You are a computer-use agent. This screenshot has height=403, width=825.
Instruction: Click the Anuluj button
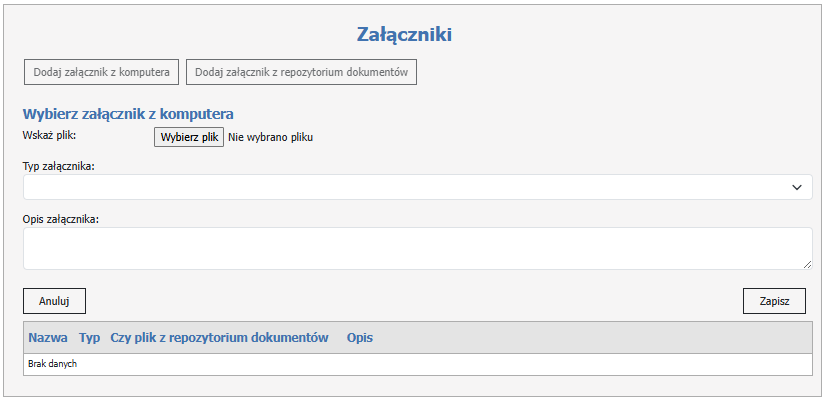coord(54,301)
